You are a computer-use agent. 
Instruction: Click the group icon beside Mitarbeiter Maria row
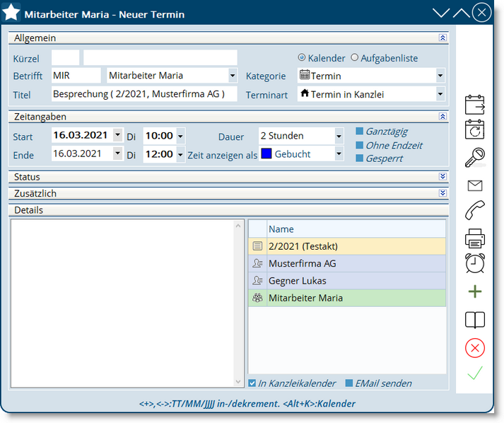257,298
